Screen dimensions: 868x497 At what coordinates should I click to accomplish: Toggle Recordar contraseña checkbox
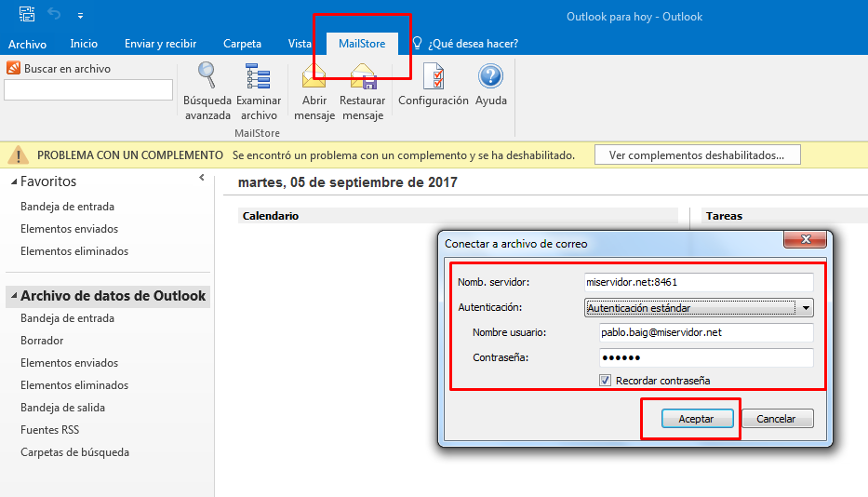(605, 380)
